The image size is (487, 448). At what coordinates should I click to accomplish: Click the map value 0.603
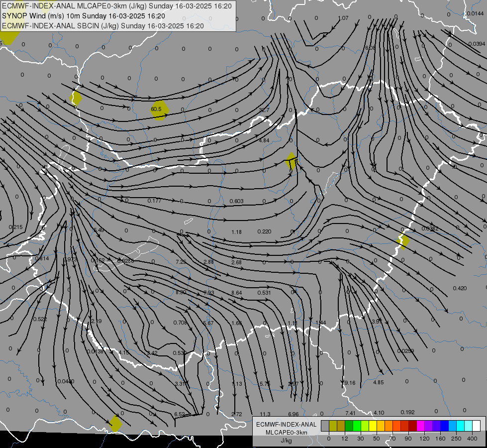tap(236, 201)
